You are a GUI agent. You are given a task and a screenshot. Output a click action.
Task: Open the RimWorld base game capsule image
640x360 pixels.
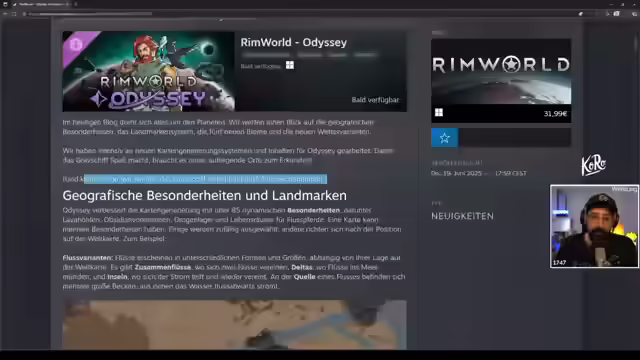tap(501, 71)
